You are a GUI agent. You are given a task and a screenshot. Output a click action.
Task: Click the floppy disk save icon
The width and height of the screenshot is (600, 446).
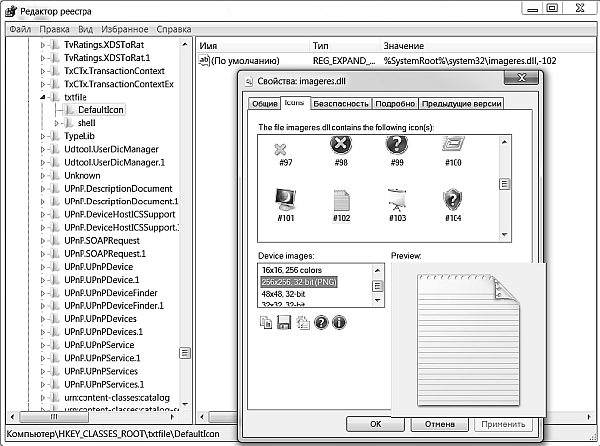coord(284,322)
